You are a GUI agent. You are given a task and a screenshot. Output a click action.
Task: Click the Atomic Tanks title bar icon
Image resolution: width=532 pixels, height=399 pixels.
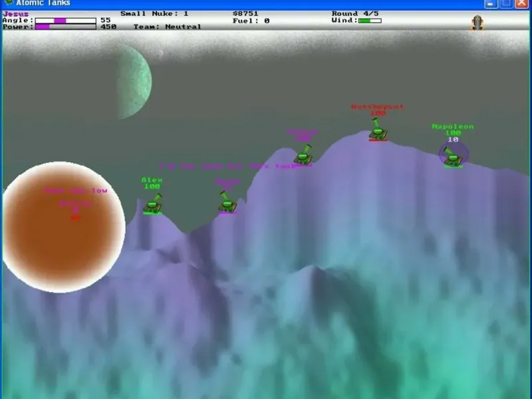coord(9,3)
